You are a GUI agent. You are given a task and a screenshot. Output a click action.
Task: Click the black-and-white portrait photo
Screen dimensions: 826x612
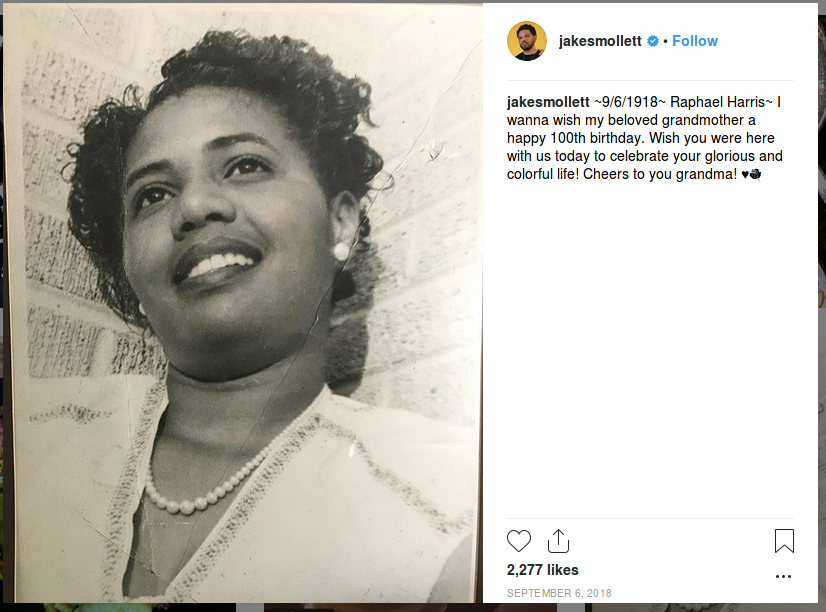(243, 303)
